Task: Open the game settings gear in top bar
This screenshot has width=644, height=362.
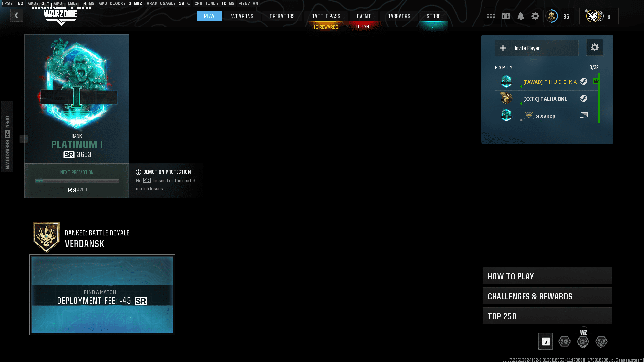Action: pyautogui.click(x=535, y=16)
